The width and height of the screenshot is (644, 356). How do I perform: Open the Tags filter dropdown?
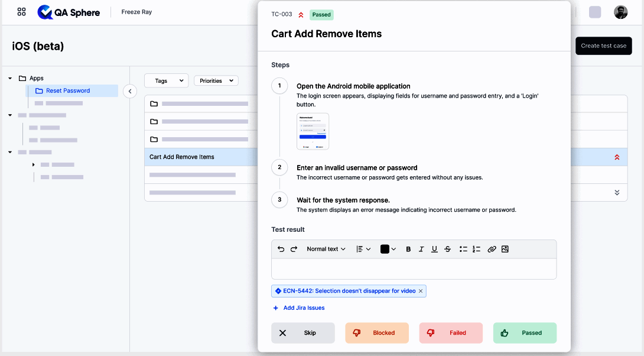(166, 80)
